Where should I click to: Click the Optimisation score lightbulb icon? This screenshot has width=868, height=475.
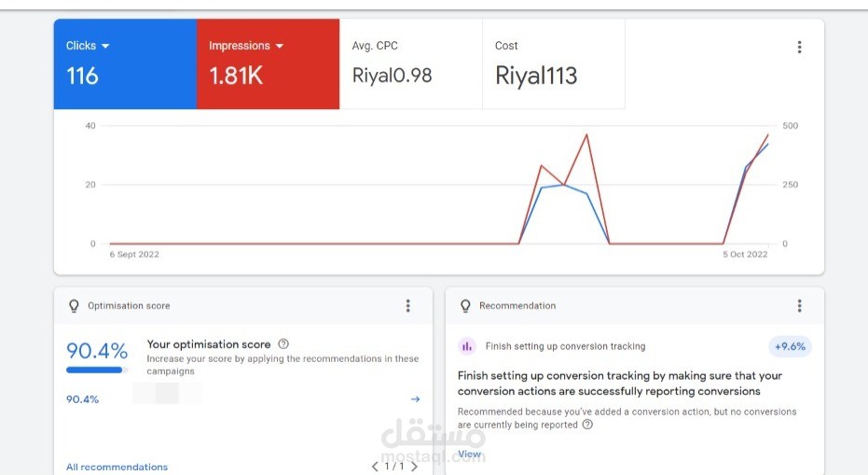click(x=74, y=305)
